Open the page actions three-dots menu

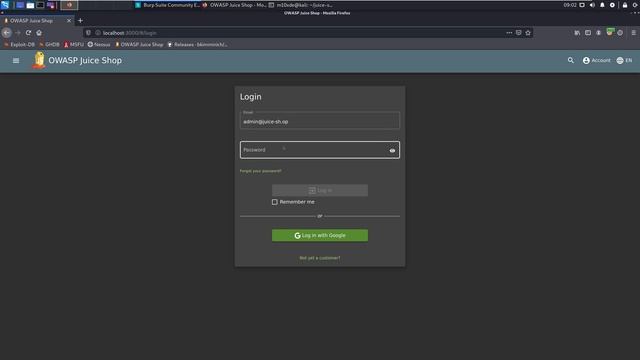click(x=509, y=33)
